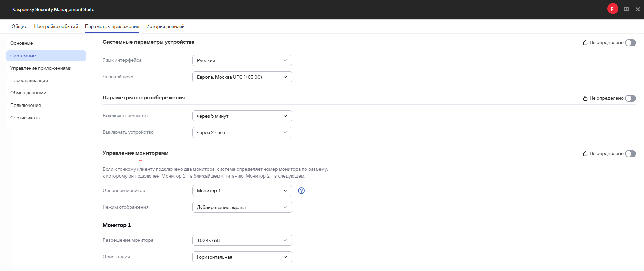
Task: Enable toggle for Системные параметры устройства
Action: tap(630, 43)
